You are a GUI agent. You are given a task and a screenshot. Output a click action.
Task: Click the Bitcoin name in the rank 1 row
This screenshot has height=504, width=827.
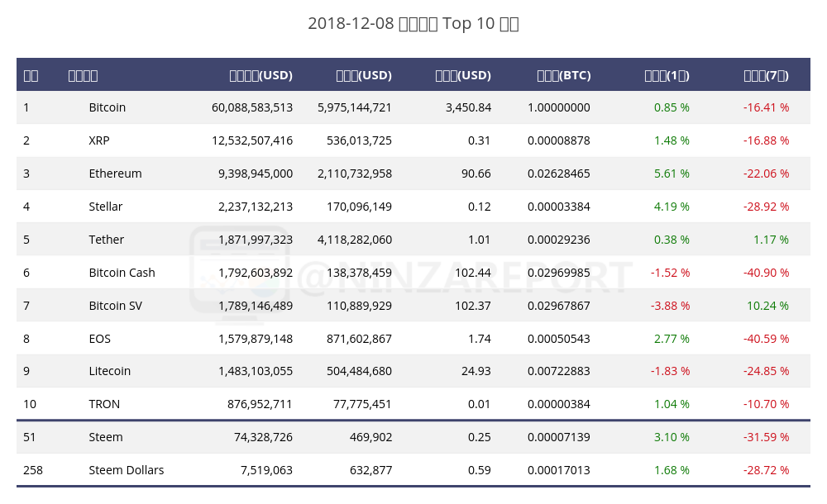[107, 107]
